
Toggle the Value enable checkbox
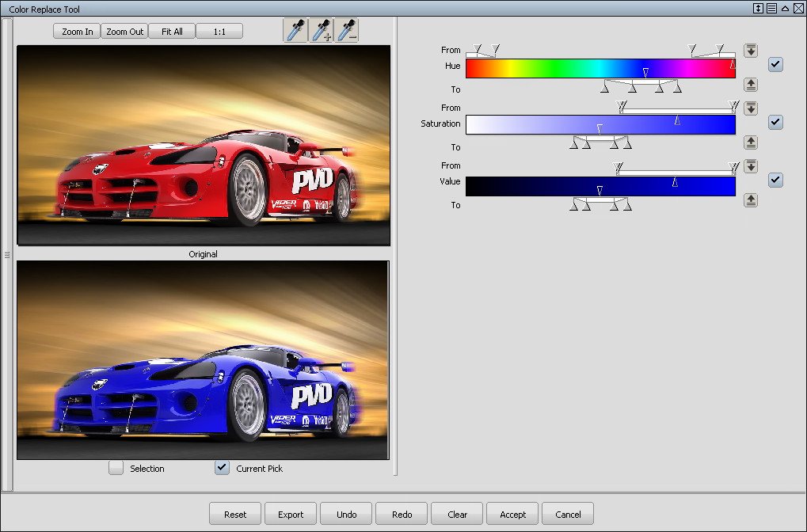pos(775,180)
